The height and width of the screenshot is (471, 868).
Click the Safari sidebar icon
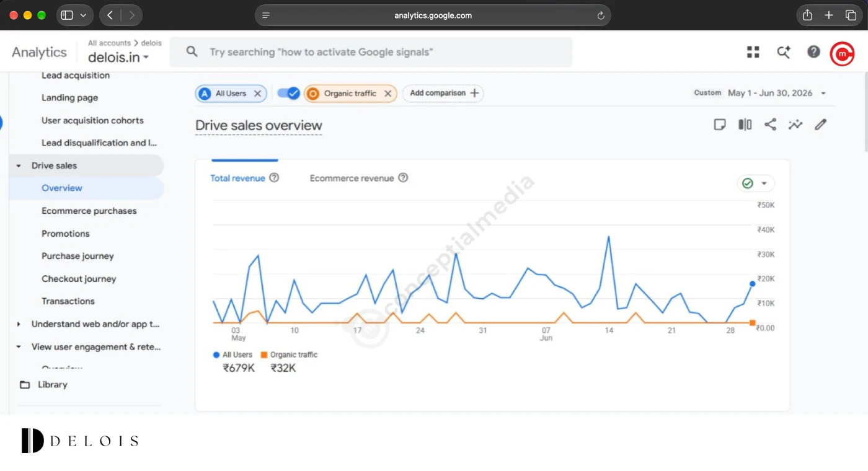pyautogui.click(x=67, y=15)
